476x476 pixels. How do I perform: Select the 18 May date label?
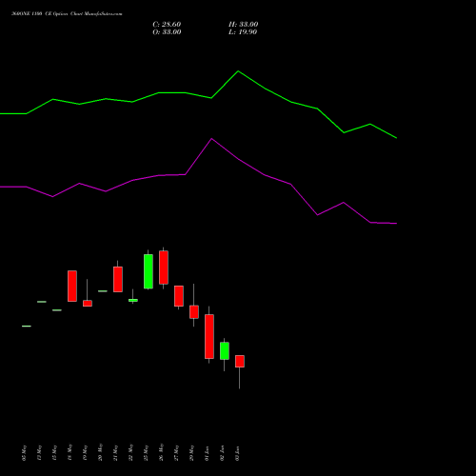[x=69, y=452]
